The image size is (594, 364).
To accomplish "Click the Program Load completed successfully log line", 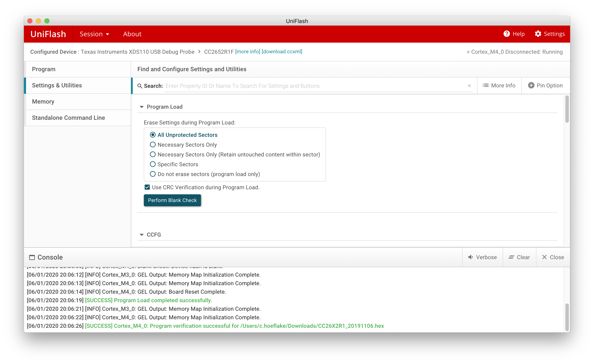I will point(148,300).
